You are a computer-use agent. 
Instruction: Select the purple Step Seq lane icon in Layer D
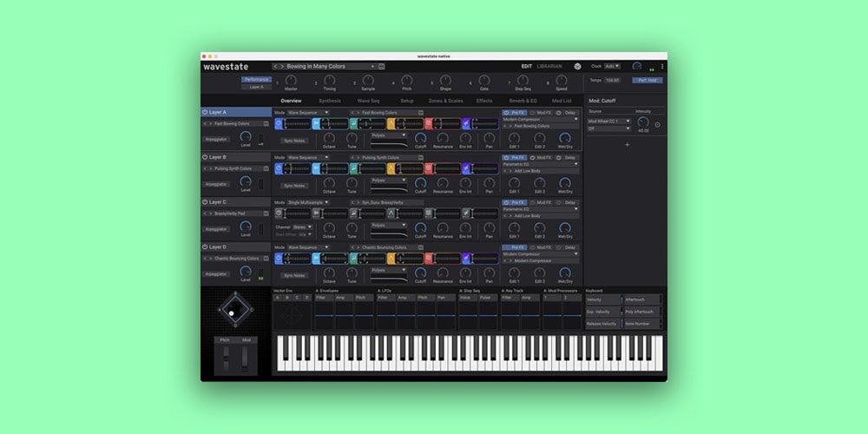[x=466, y=258]
